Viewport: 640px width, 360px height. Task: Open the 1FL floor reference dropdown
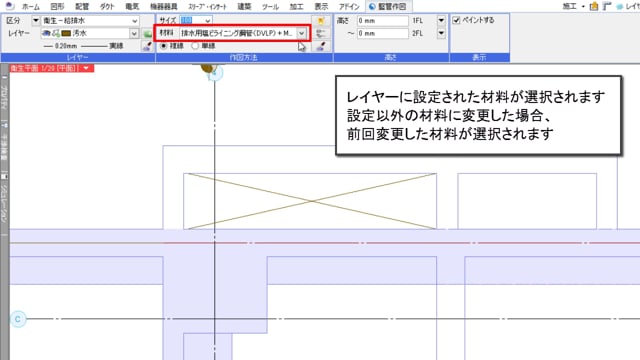pyautogui.click(x=441, y=20)
